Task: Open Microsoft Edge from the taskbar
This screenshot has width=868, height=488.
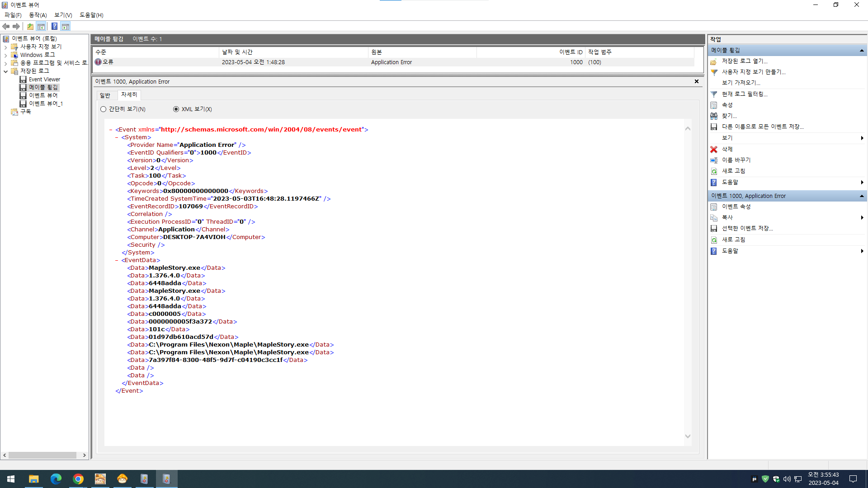Action: click(x=56, y=479)
